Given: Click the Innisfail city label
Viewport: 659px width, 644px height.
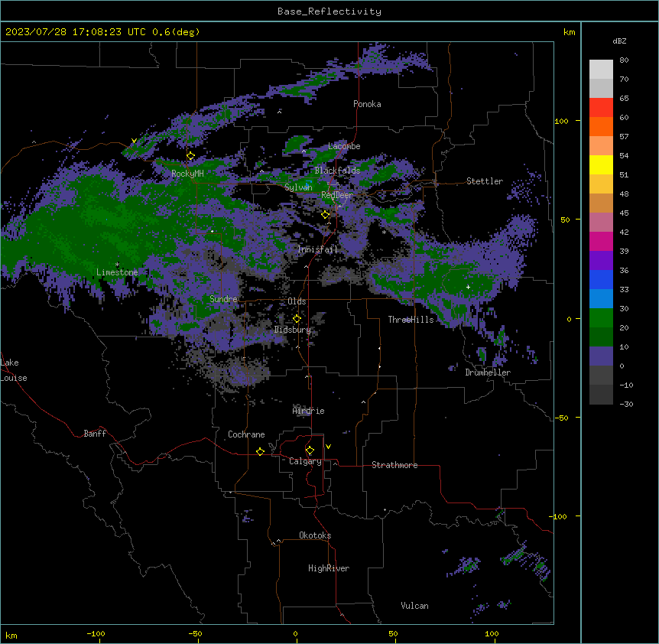Looking at the screenshot, I should coord(318,249).
